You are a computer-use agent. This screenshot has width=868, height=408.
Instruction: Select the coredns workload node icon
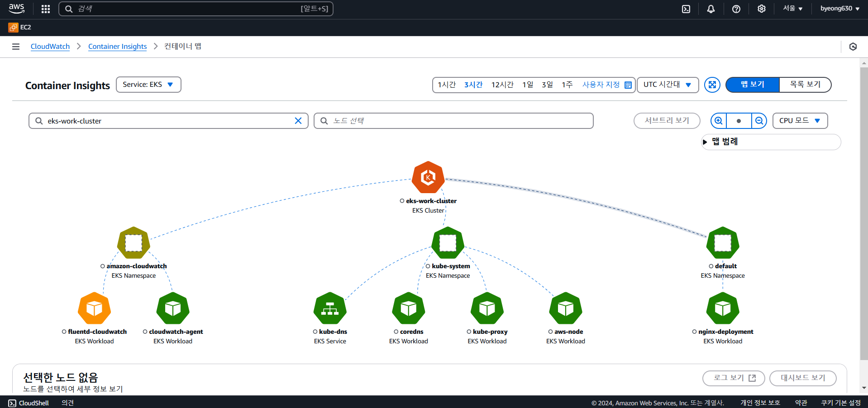coord(409,308)
